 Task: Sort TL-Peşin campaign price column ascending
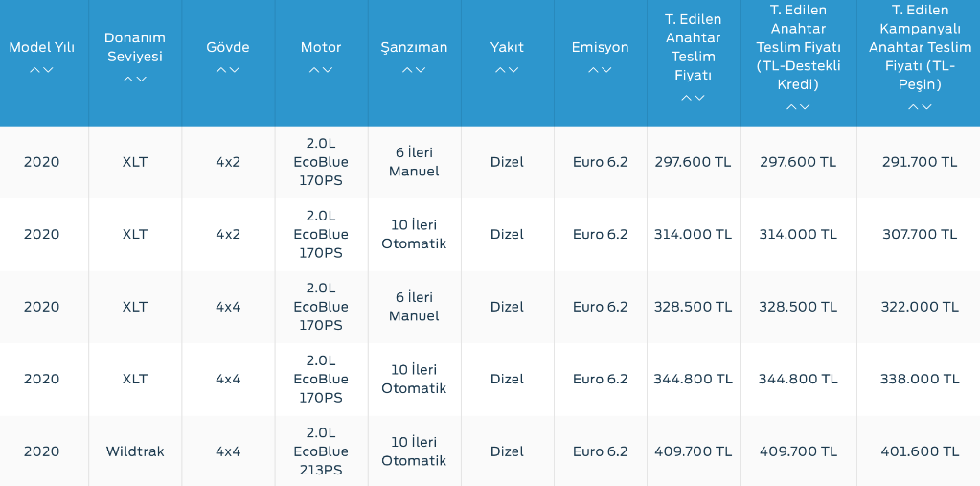point(914,107)
